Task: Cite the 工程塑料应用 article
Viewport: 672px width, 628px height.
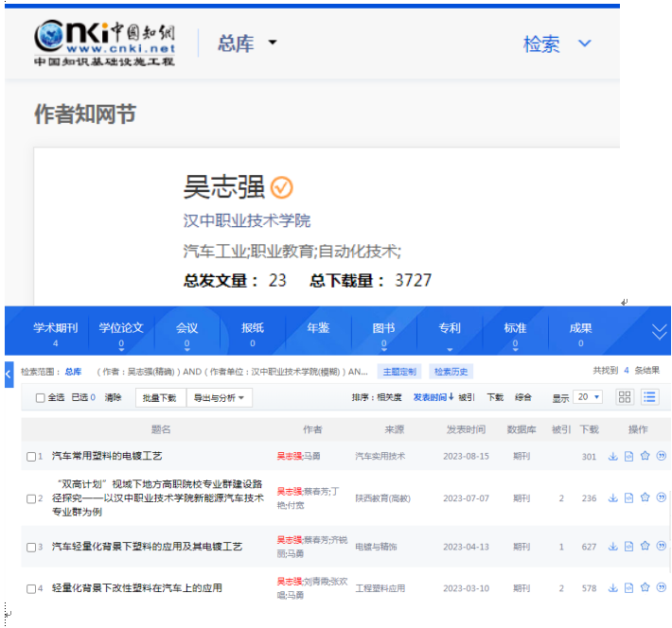Action: pos(662,587)
